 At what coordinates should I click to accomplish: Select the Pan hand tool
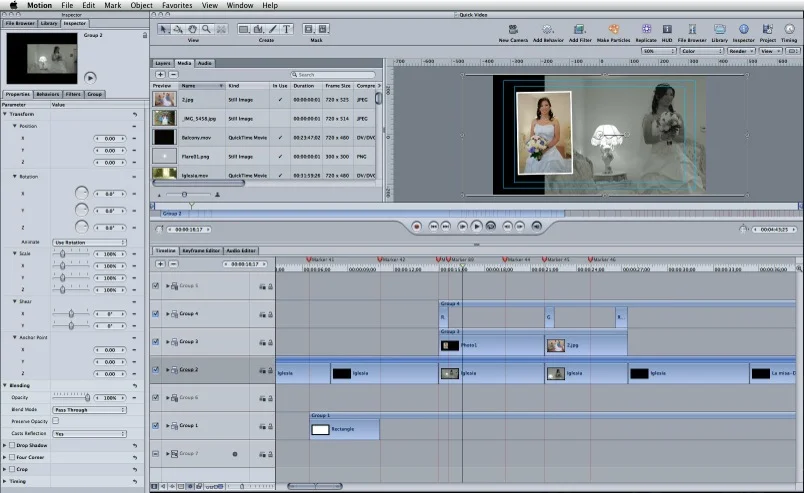coord(192,29)
